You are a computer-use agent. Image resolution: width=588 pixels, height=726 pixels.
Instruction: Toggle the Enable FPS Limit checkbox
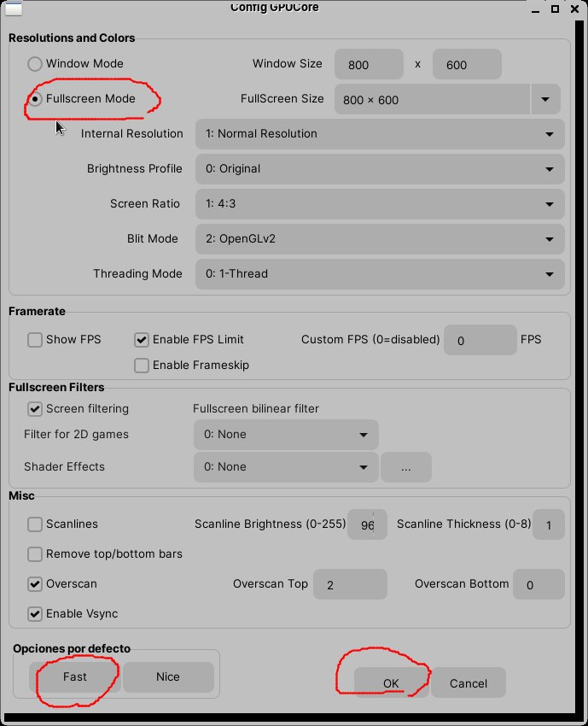(x=141, y=340)
